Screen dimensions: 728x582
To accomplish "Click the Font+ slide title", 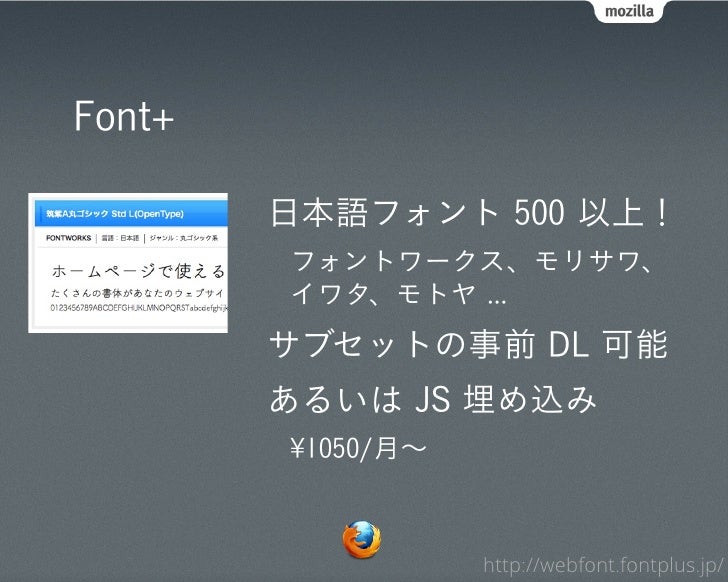I will coord(124,116).
